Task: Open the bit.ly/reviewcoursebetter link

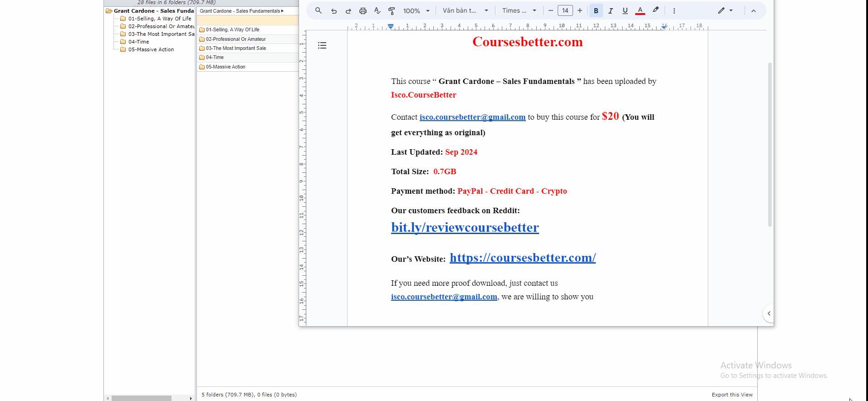Action: 465,227
